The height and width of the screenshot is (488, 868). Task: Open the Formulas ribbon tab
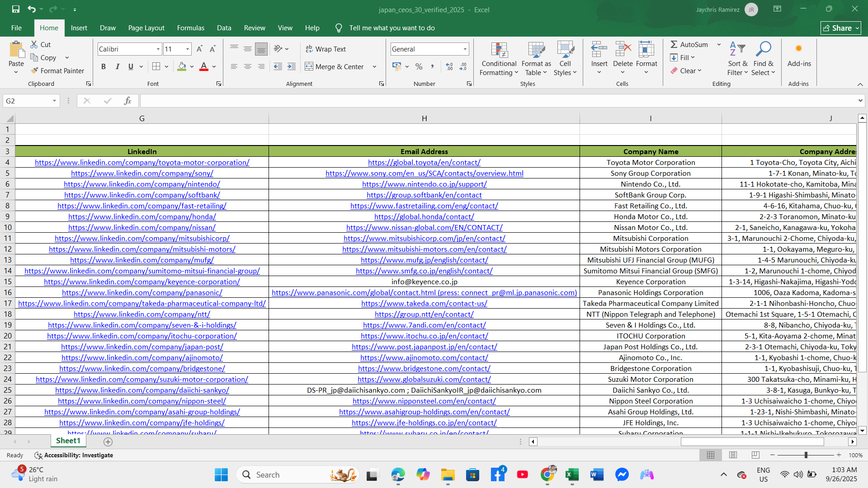coord(190,28)
